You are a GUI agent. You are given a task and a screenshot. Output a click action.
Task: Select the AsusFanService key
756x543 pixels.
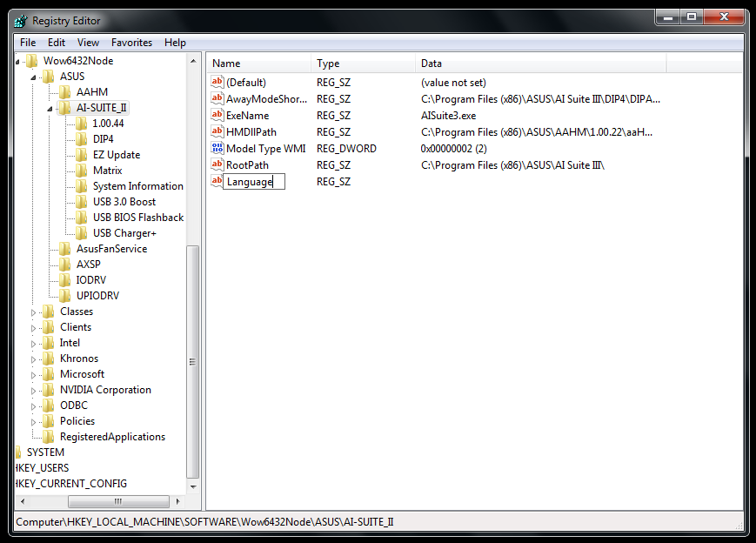point(111,249)
